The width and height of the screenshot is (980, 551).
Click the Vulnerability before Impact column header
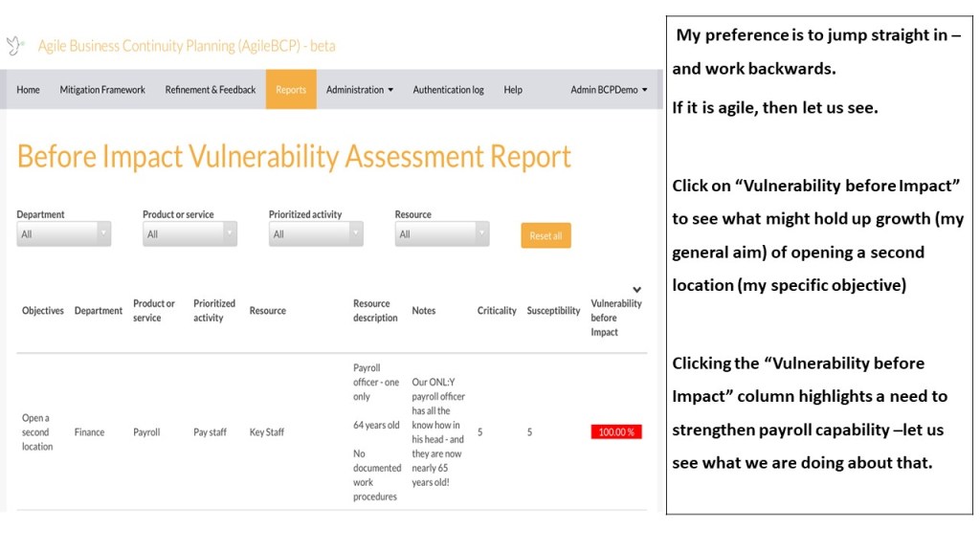click(616, 318)
